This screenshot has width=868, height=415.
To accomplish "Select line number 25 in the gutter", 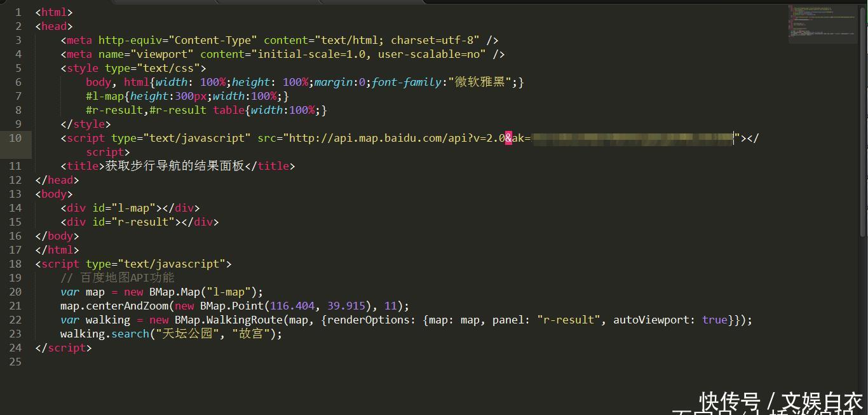I will pyautogui.click(x=15, y=362).
